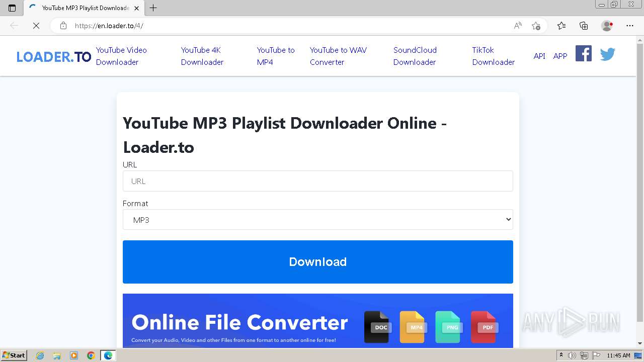The width and height of the screenshot is (644, 362).
Task: Click the browser back arrow
Action: click(14, 26)
